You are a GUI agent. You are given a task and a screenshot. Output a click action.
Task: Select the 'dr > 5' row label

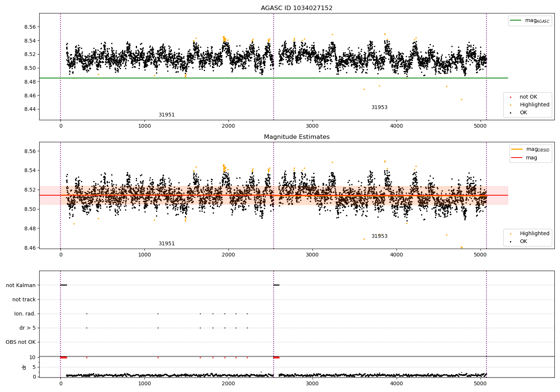tap(28, 328)
